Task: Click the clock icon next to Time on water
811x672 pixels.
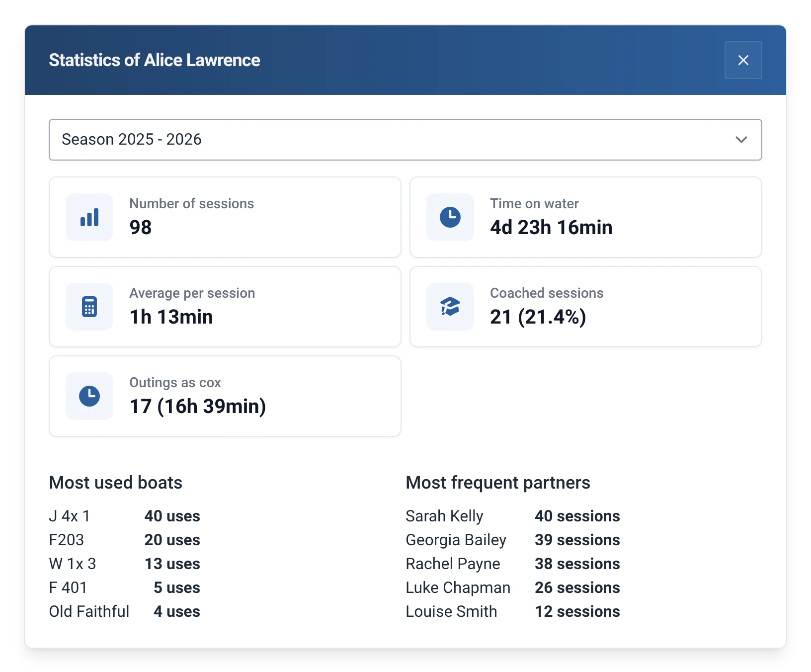Action: click(450, 217)
